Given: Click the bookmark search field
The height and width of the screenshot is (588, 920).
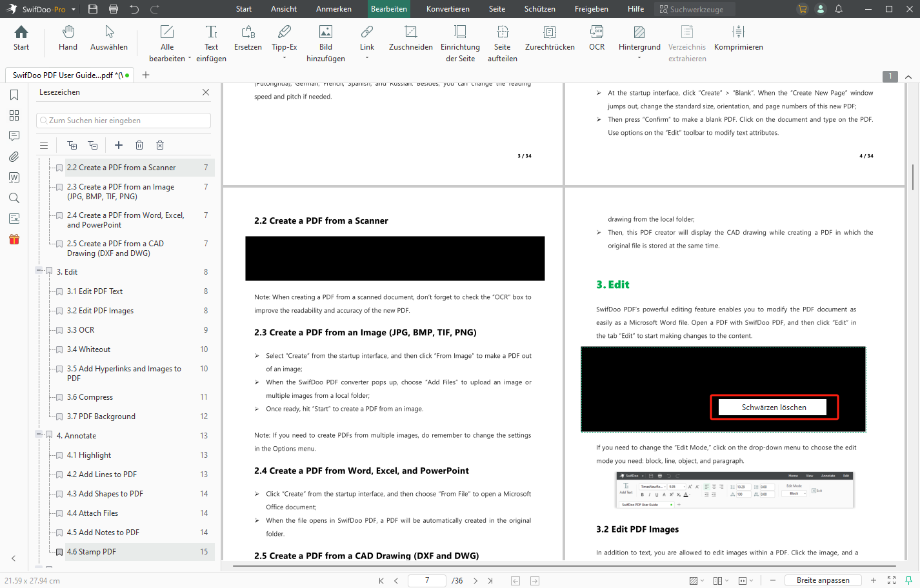Looking at the screenshot, I should 123,121.
